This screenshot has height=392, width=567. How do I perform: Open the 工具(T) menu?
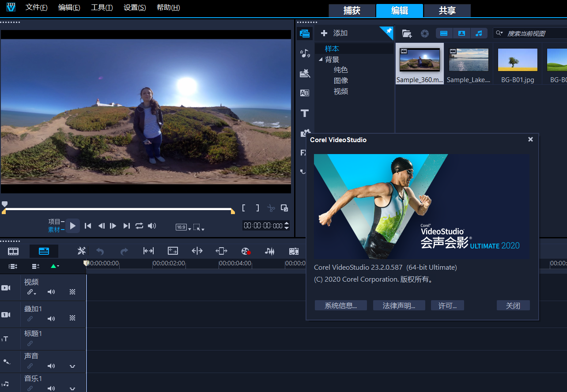pyautogui.click(x=102, y=8)
